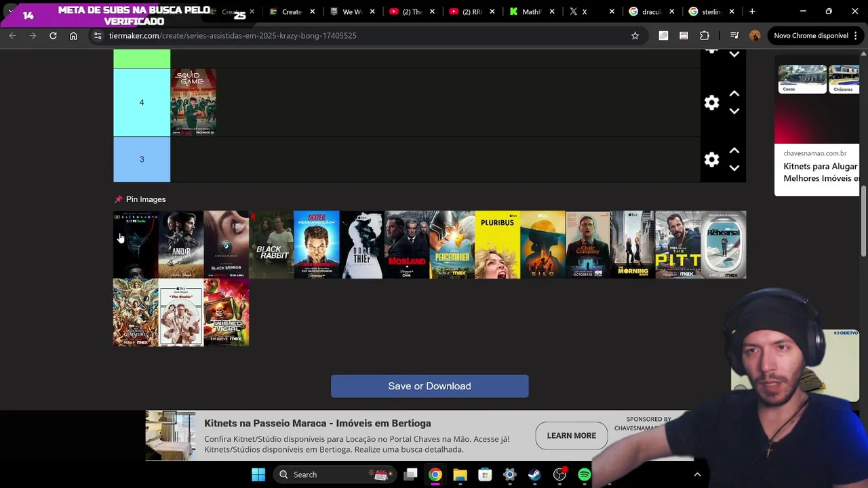Select The Chair Company poster
This screenshot has width=868, height=488.
pyautogui.click(x=588, y=245)
